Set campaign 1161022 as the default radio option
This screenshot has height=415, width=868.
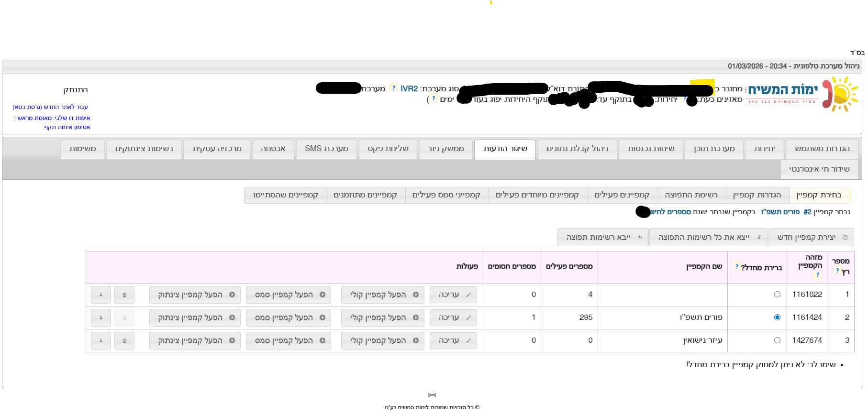click(x=777, y=295)
